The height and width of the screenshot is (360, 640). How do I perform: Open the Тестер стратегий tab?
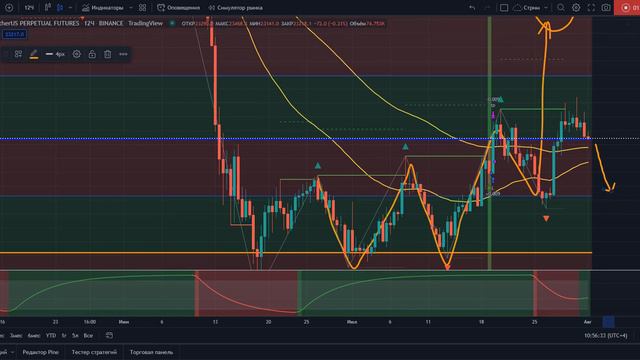pos(94,352)
